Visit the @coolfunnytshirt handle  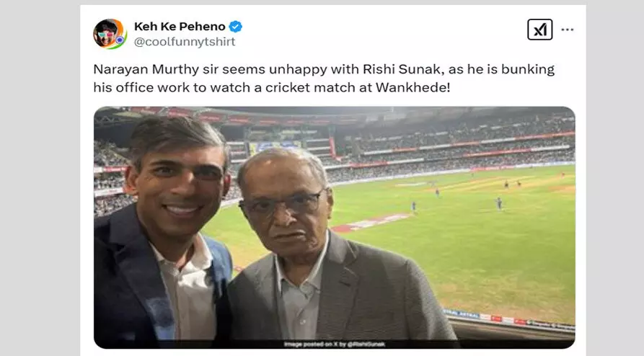point(185,42)
